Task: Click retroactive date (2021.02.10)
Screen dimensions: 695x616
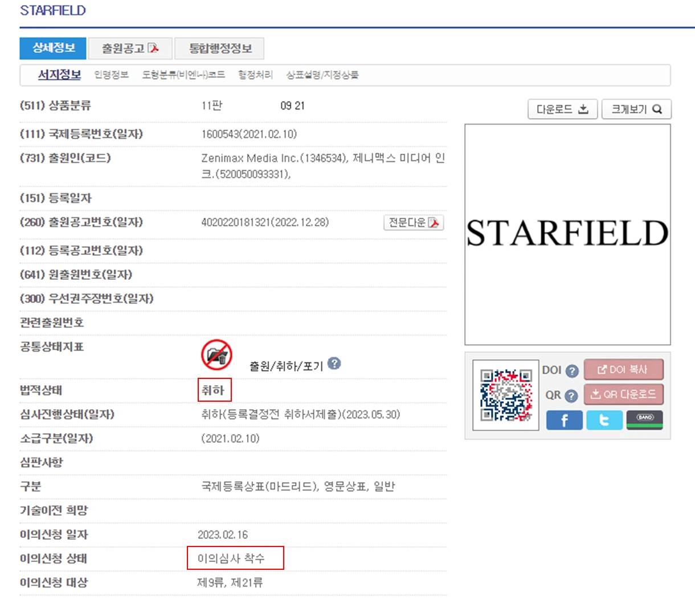Action: point(230,438)
